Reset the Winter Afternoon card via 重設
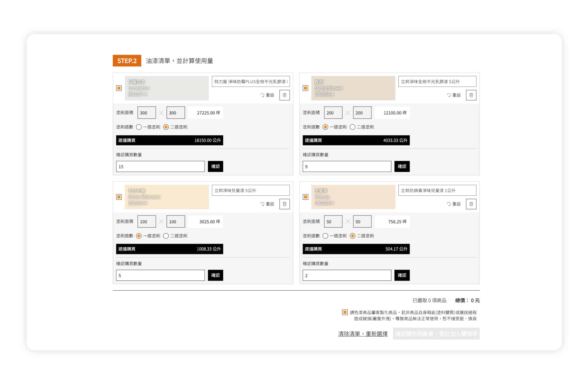 (x=267, y=204)
